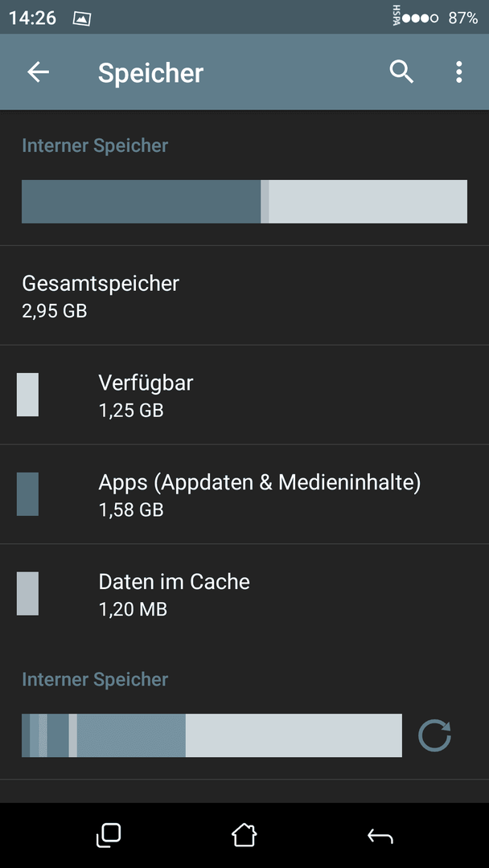Tap the dark color swatch beside Apps

pos(27,493)
